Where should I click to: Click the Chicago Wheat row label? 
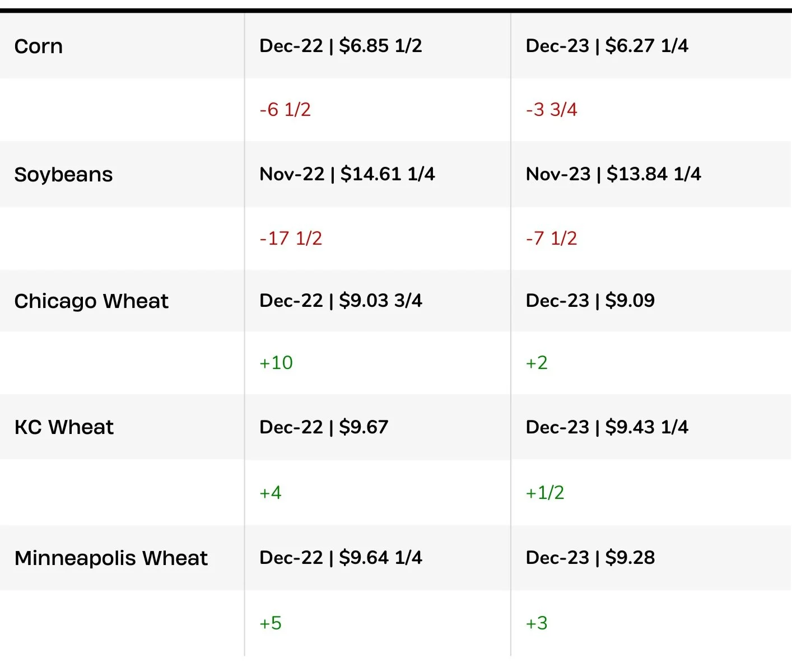[x=91, y=301]
